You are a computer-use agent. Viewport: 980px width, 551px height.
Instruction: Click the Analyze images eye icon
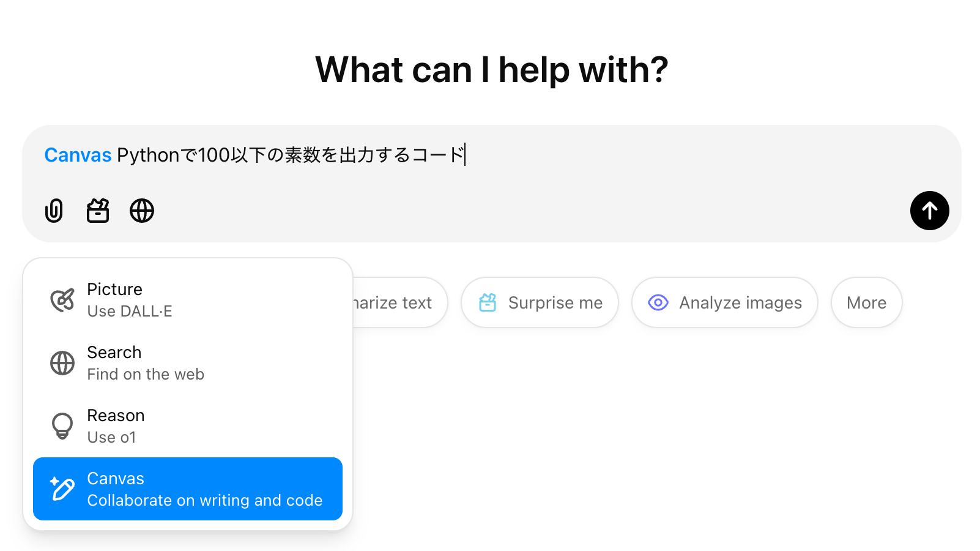tap(658, 302)
